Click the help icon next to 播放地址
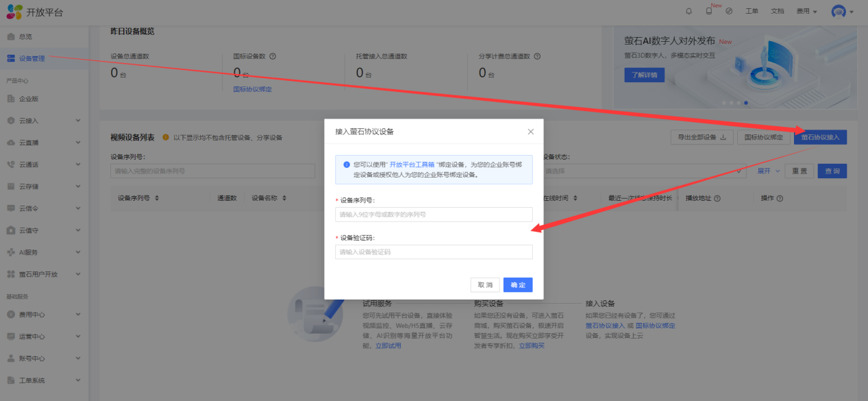 (x=717, y=198)
